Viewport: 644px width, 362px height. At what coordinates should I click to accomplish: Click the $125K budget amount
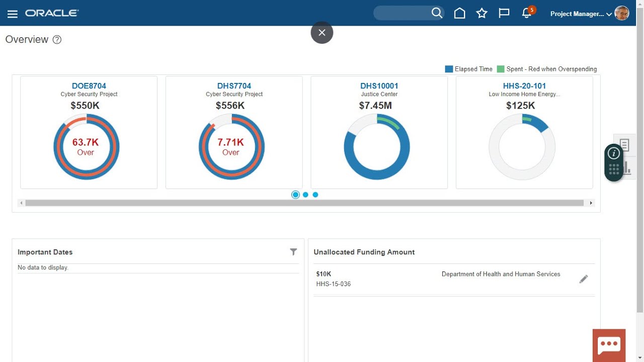[x=521, y=106]
